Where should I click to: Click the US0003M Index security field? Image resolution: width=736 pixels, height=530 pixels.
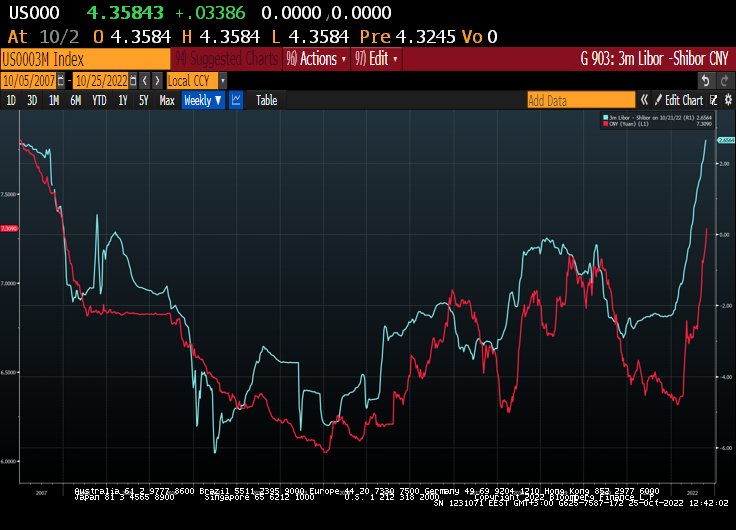85,59
